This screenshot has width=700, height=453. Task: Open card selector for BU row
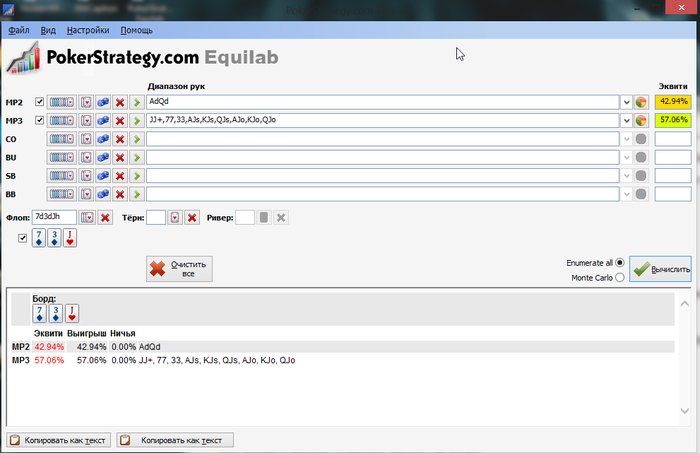pos(86,158)
